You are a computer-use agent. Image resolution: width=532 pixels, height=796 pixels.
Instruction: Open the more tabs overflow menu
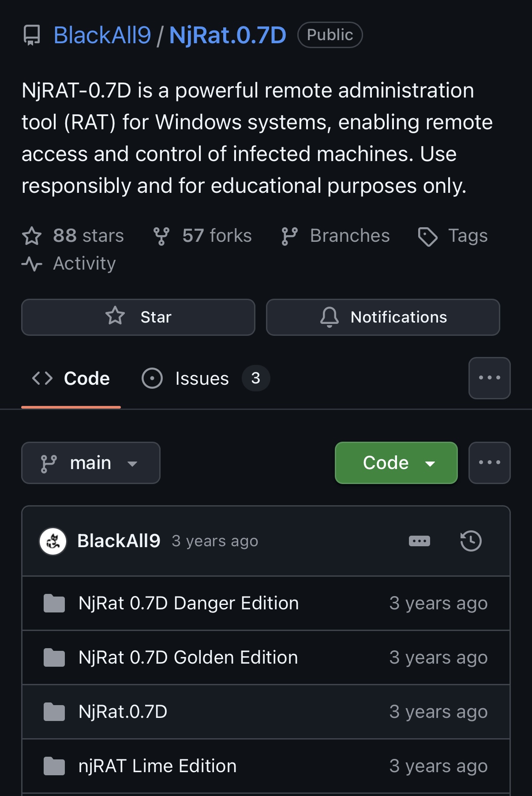coord(489,378)
